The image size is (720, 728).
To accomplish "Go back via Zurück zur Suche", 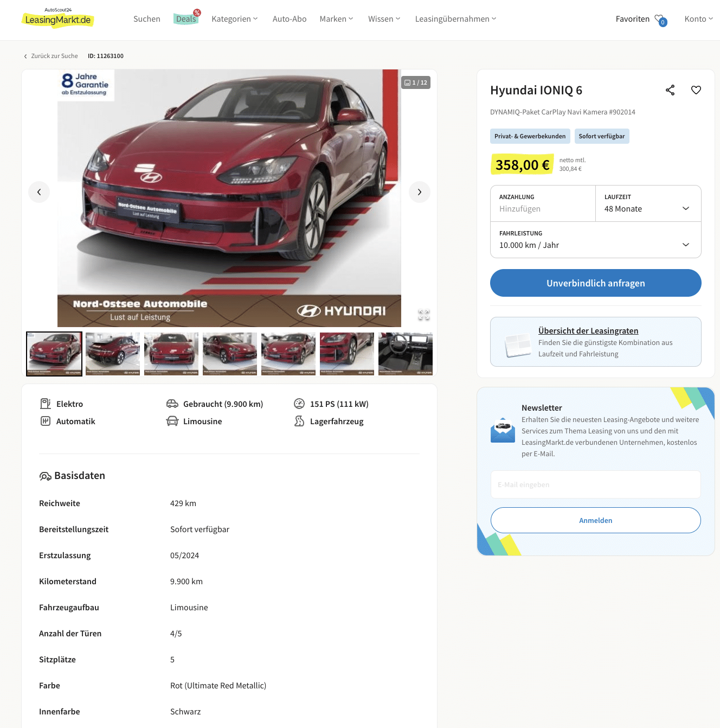I will [51, 56].
